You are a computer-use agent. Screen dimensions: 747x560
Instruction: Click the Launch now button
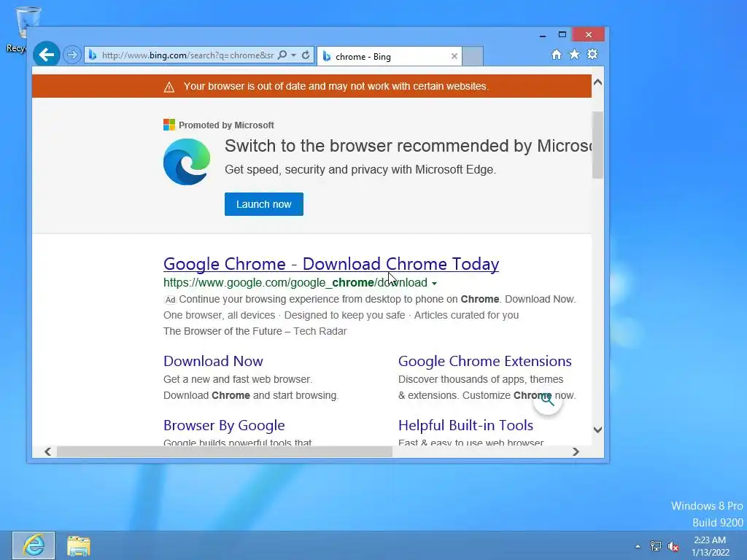pos(264,204)
